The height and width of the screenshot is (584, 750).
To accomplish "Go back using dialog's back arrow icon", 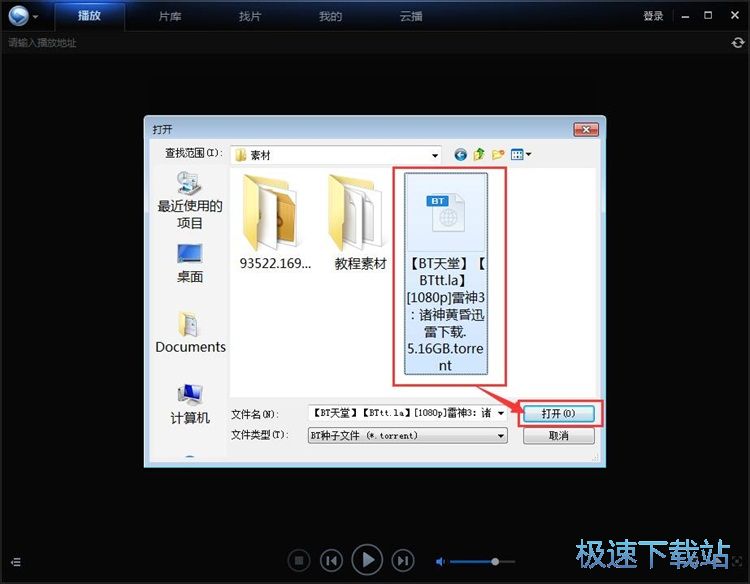I will pyautogui.click(x=460, y=155).
